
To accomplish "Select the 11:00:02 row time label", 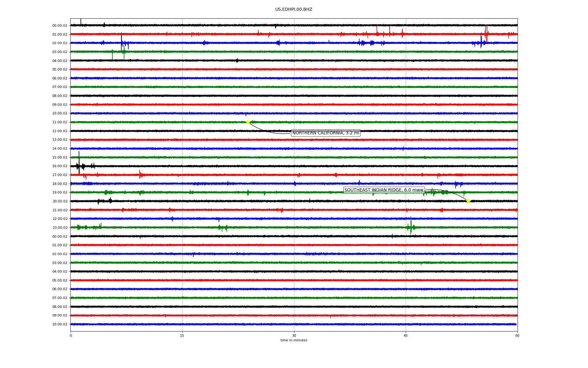I will pos(60,122).
